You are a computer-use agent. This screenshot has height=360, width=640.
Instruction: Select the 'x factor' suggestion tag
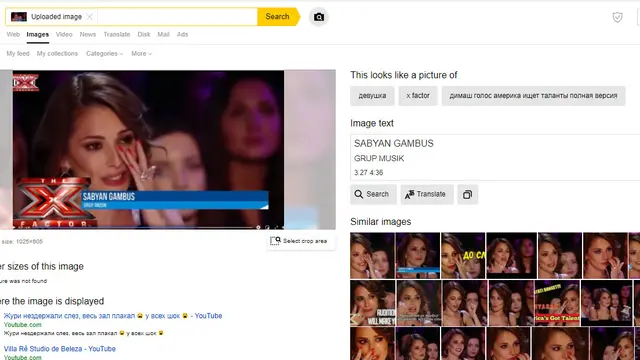point(418,96)
